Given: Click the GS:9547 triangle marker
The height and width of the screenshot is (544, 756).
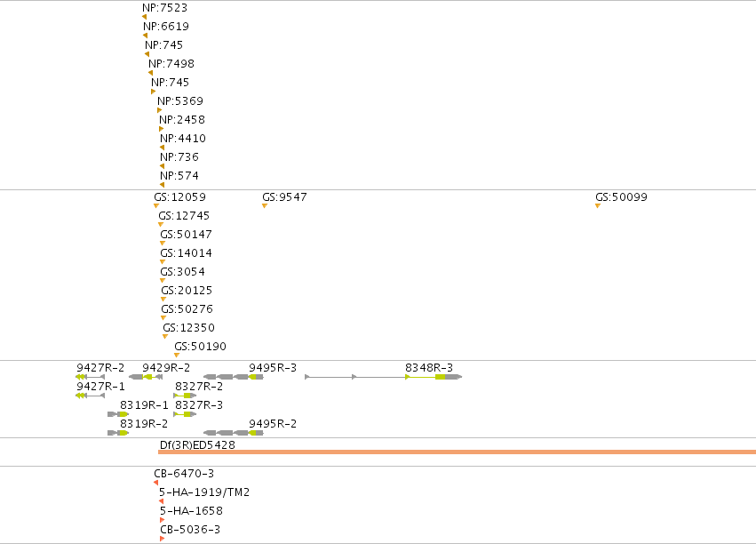Looking at the screenshot, I should (265, 206).
